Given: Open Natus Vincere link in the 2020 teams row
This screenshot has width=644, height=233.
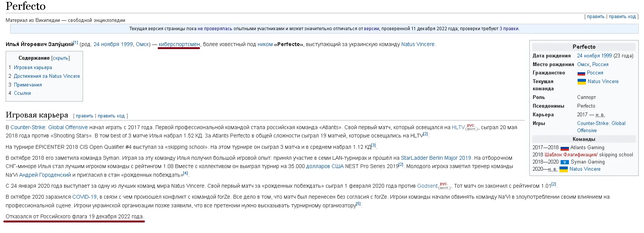Looking at the screenshot, I should [x=585, y=169].
